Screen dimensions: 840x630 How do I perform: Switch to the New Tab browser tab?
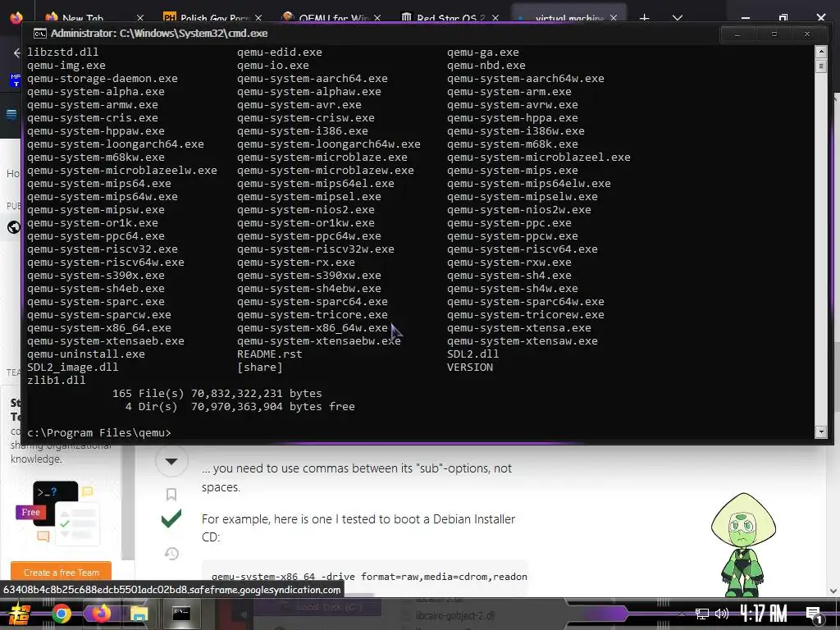(83, 18)
